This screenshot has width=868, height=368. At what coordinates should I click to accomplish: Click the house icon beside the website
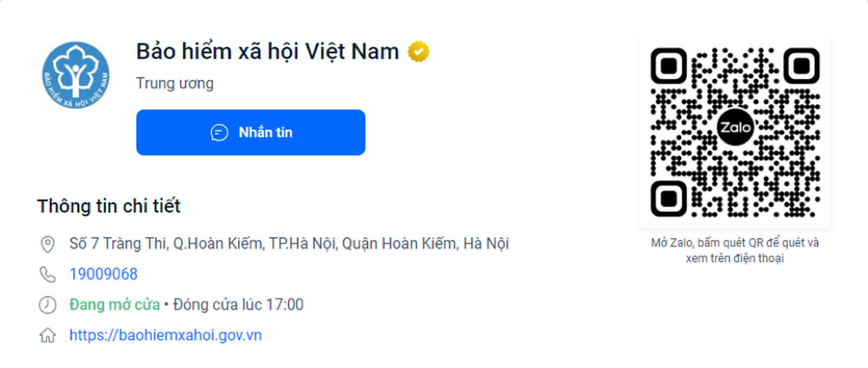point(48,335)
